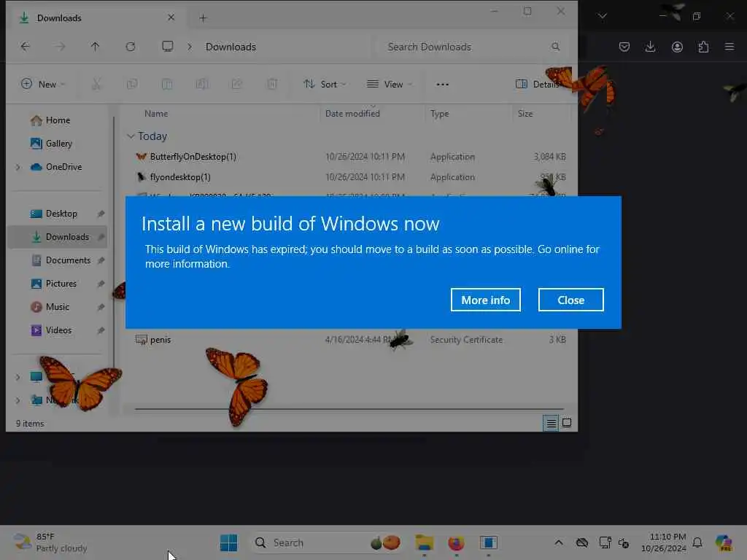Viewport: 747px width, 560px height.
Task: Open Gallery in the navigation pane
Action: pos(58,144)
